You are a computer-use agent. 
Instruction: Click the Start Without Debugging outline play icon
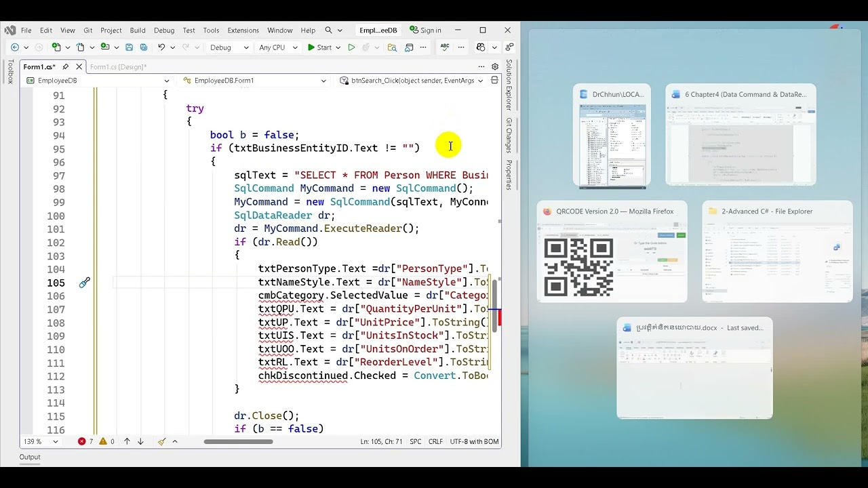[x=351, y=47]
